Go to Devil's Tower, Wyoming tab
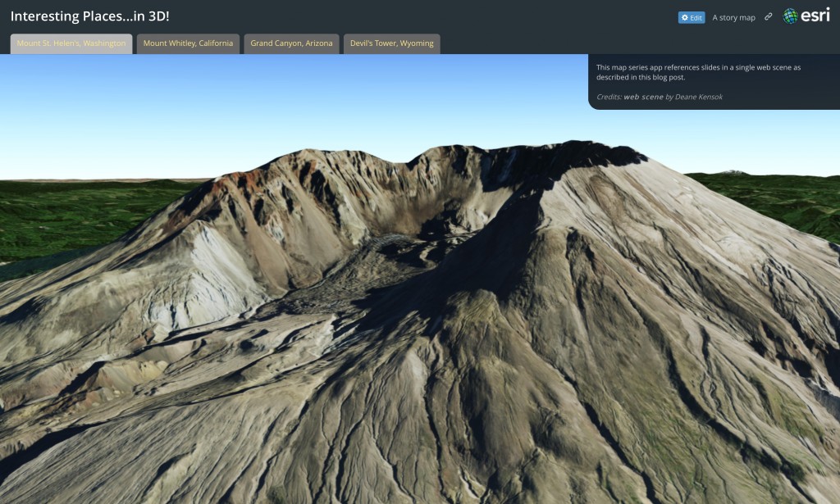This screenshot has width=840, height=504. tap(391, 43)
